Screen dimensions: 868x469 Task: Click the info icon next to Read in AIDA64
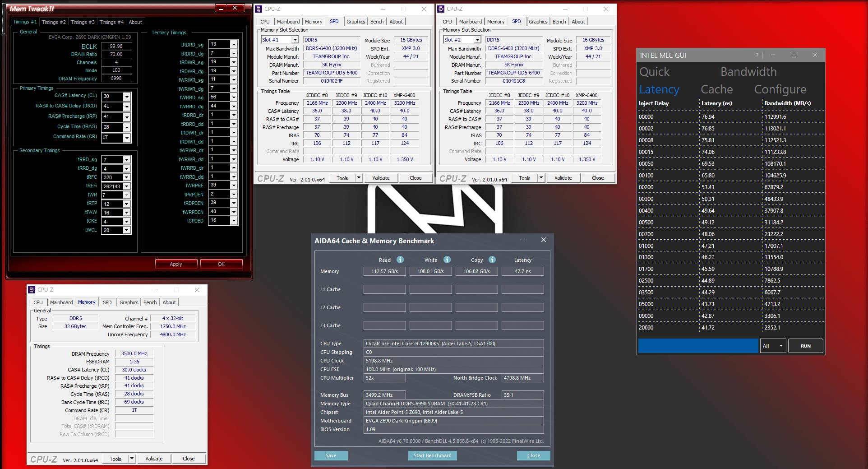point(400,260)
